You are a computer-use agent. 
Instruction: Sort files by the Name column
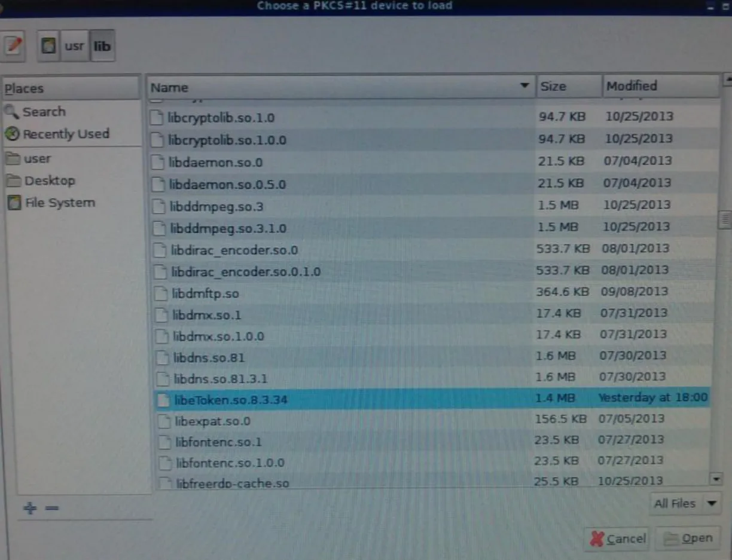[341, 87]
